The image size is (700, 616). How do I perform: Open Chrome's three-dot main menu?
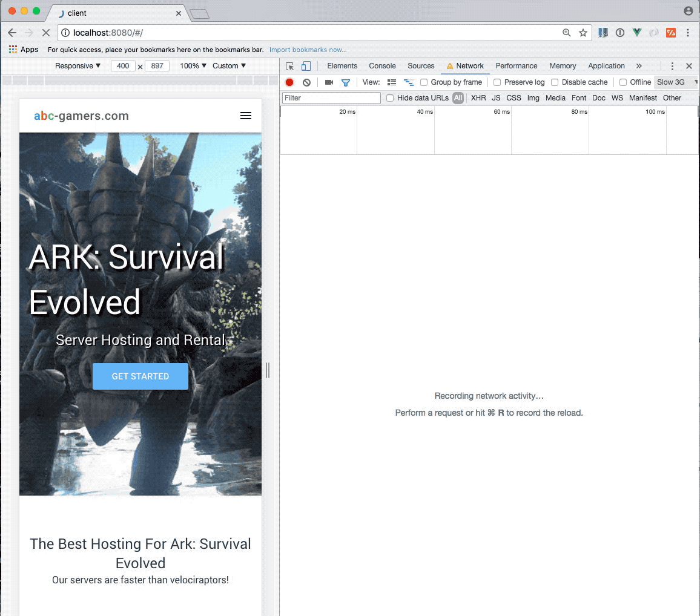[x=688, y=33]
